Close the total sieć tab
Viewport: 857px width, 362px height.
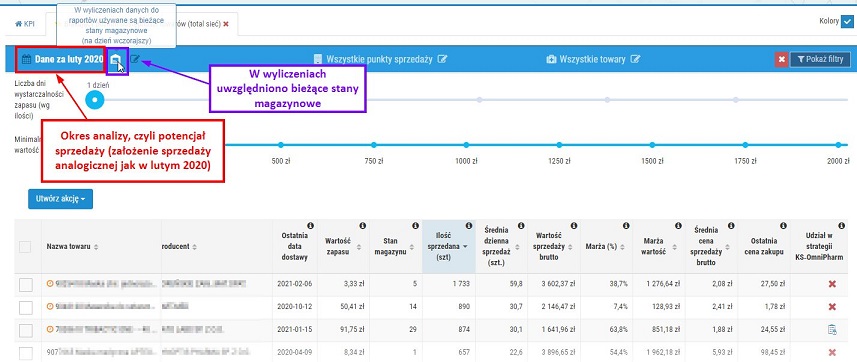click(226, 24)
